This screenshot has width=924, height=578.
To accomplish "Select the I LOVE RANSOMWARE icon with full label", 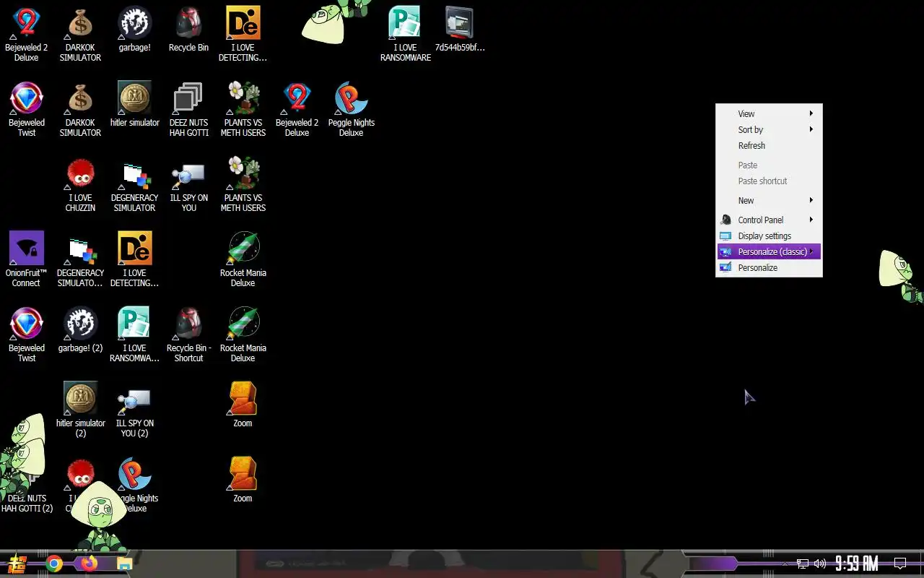I will point(405,33).
